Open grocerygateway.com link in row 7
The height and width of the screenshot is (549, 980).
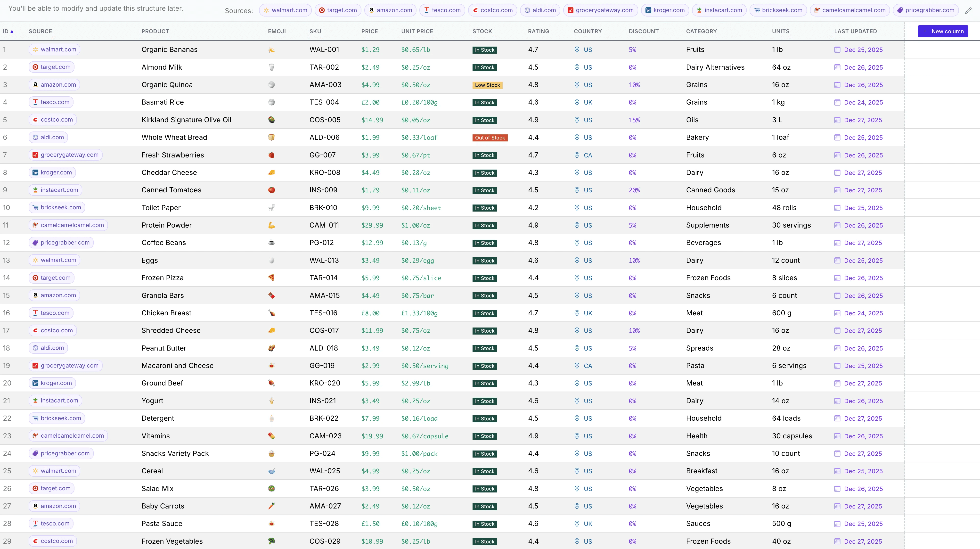(x=65, y=155)
